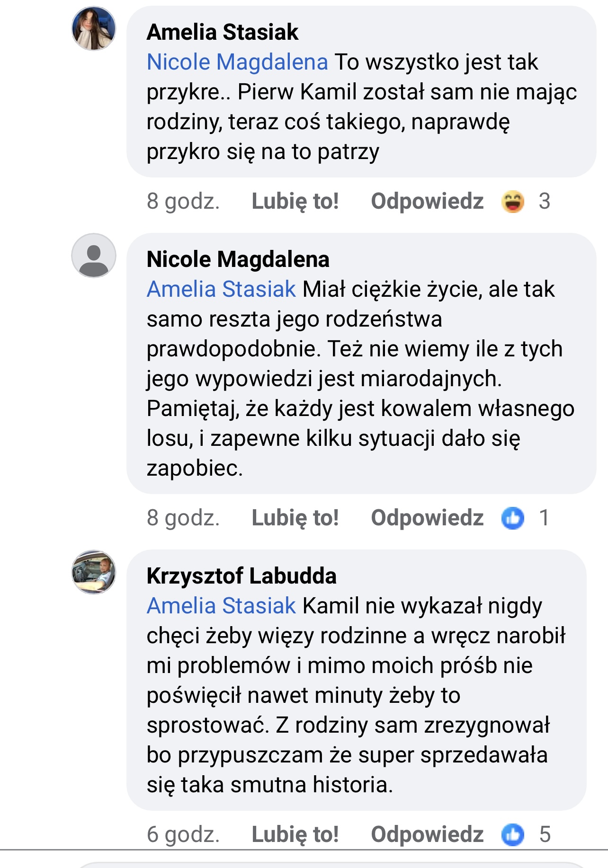
Task: Open Krzysztof Labudda author name link
Action: pyautogui.click(x=241, y=576)
